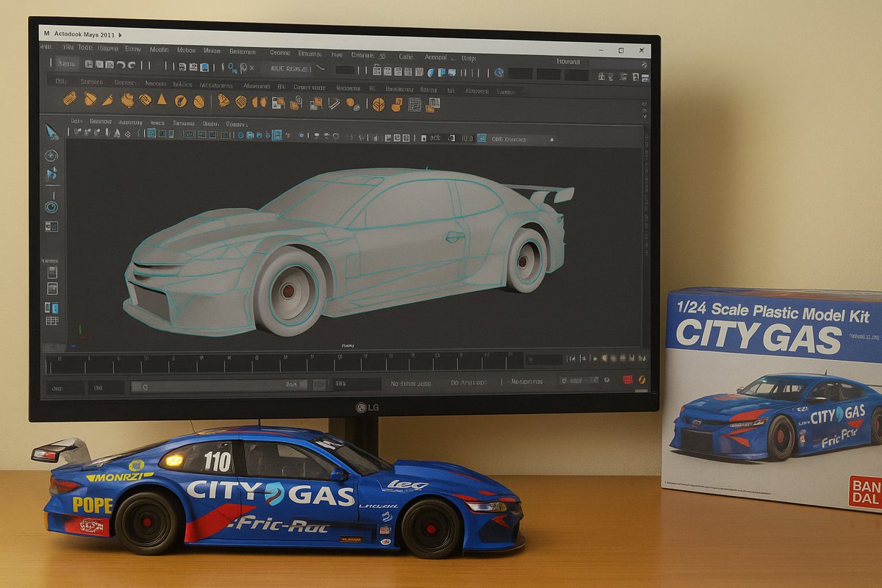This screenshot has height=588, width=882.
Task: Expand the viewport renderer dropdown arrow
Action: coord(552,139)
